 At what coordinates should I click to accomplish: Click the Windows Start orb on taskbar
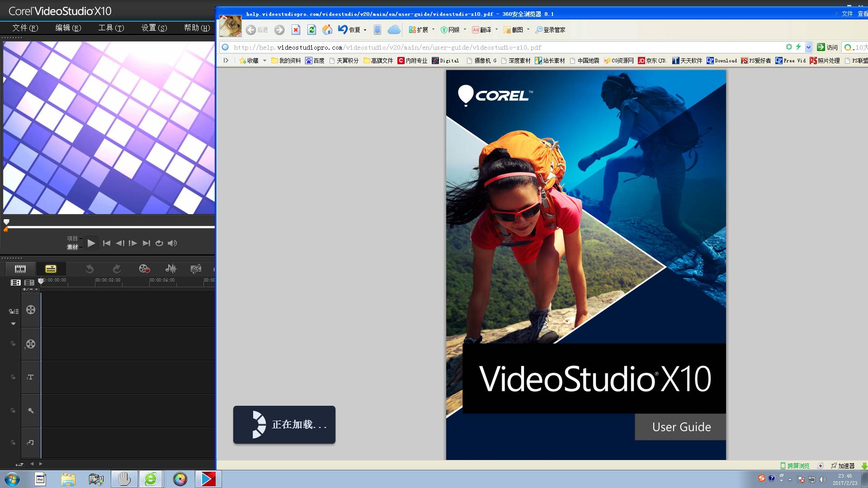coord(12,479)
